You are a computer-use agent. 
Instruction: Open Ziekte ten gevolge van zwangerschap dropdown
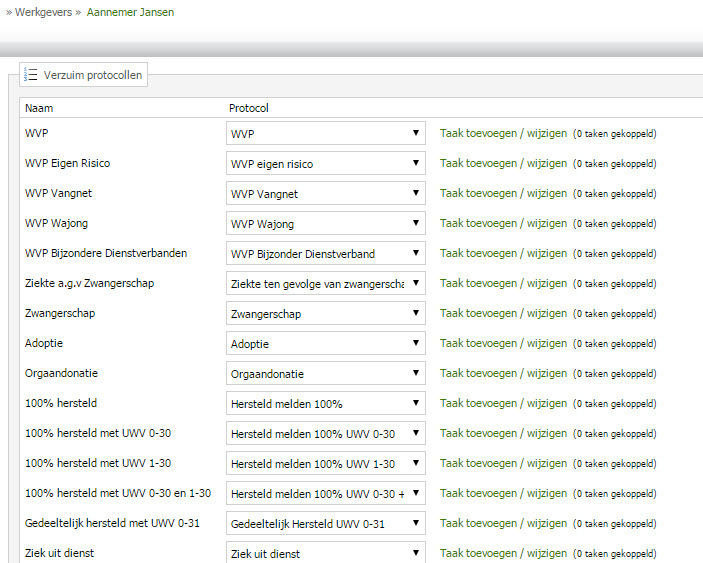(325, 283)
